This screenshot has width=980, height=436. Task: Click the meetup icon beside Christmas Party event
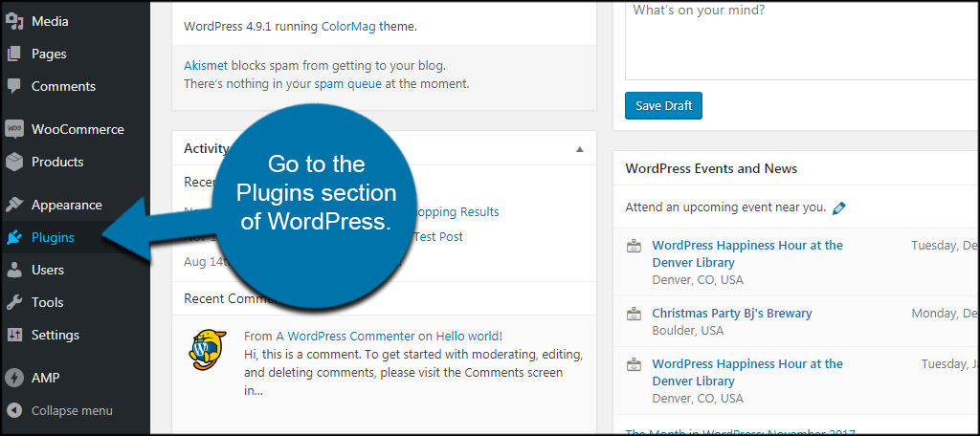pyautogui.click(x=634, y=314)
